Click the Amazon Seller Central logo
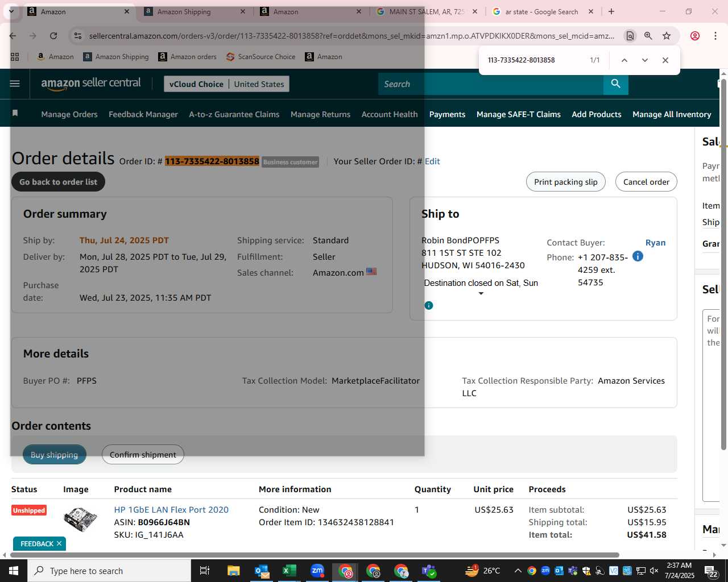Viewport: 728px width, 582px height. click(x=91, y=83)
